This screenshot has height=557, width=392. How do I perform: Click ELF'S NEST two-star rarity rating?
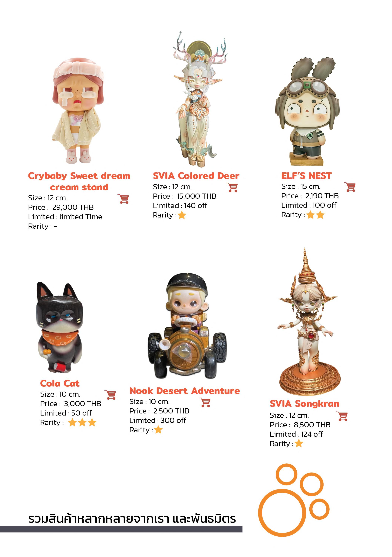315,215
